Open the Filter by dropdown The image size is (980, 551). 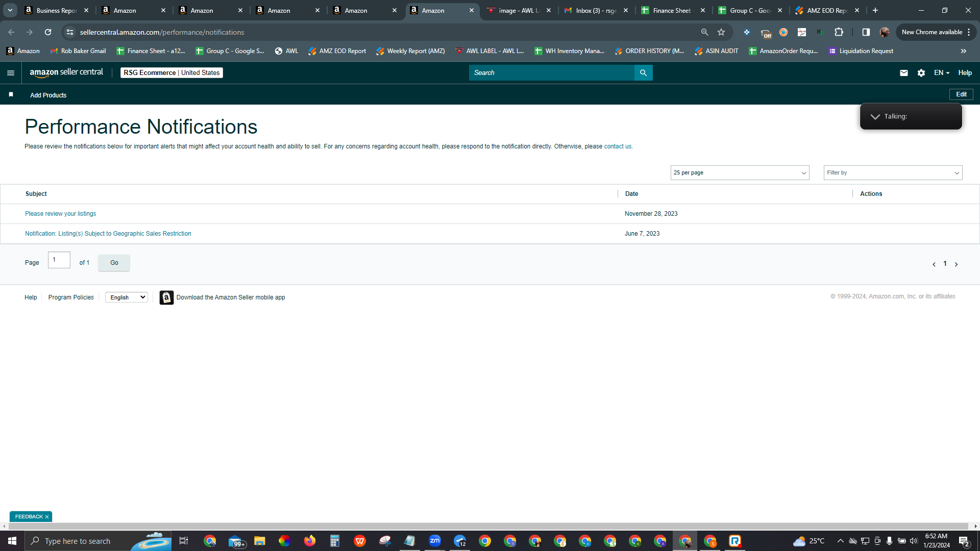[x=893, y=172]
